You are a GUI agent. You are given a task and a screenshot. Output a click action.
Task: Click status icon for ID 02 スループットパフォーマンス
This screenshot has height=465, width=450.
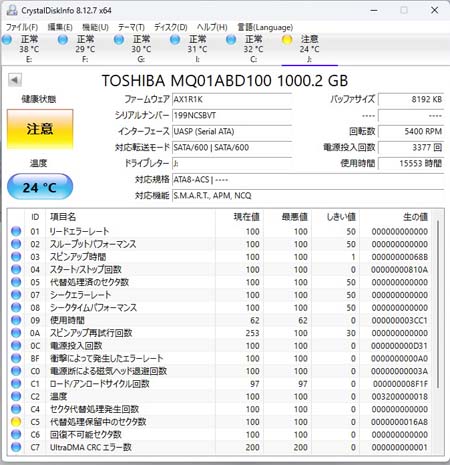pos(16,244)
